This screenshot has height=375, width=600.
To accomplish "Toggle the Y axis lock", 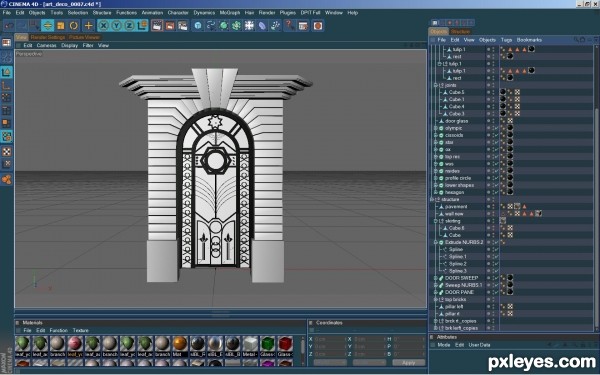I will [116, 26].
